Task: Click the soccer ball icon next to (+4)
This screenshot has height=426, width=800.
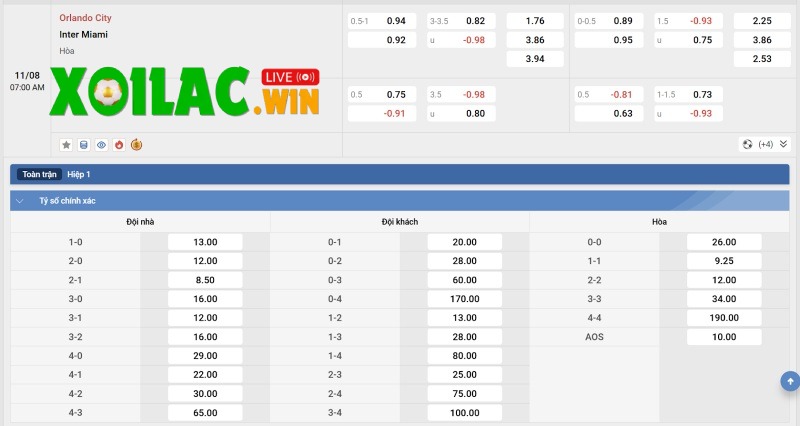Action: coord(747,144)
